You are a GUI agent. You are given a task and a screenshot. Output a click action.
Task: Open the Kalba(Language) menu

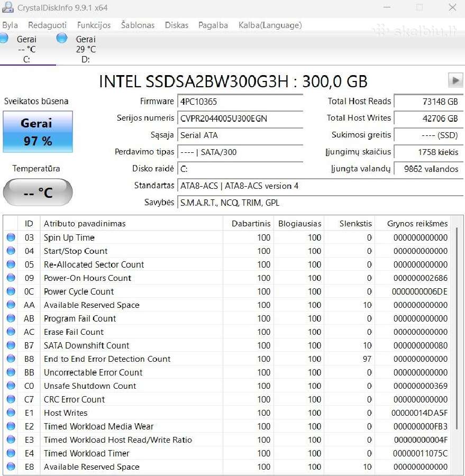click(270, 25)
